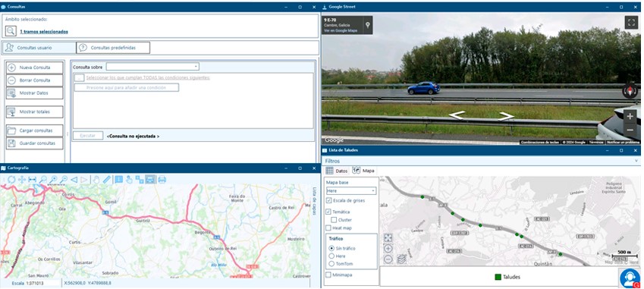Switch to Consultas predefinidas tab

(x=113, y=48)
